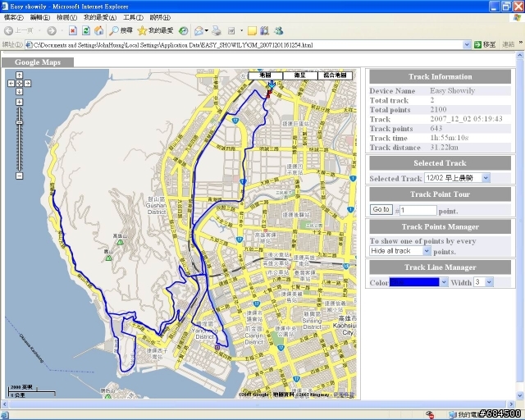Switch map to Hybrid view button

(x=335, y=75)
